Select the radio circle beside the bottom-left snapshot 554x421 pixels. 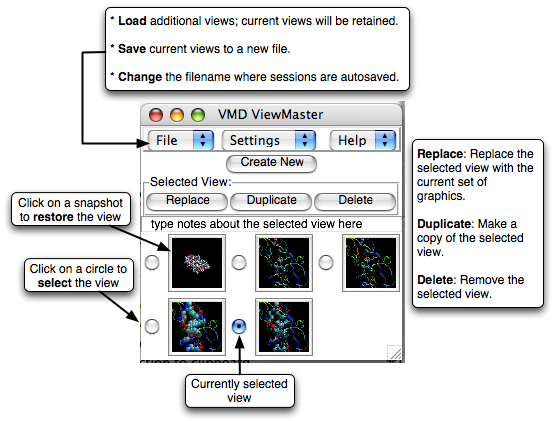coord(152,326)
